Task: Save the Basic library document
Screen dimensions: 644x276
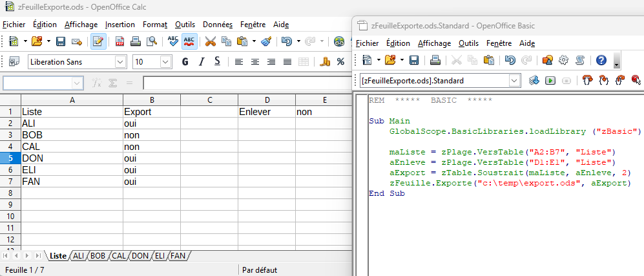Action: click(414, 60)
